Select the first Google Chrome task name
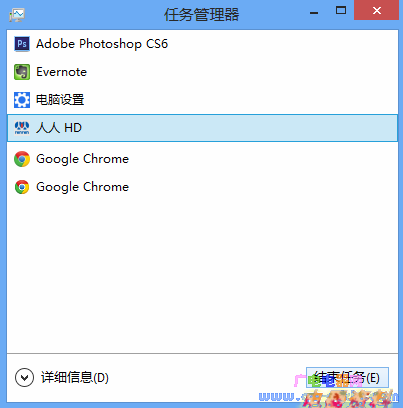The height and width of the screenshot is (408, 403). click(82, 159)
